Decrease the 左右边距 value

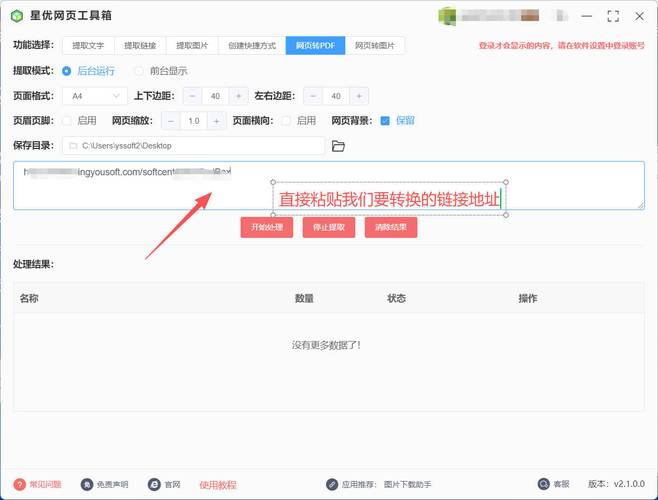(x=313, y=96)
